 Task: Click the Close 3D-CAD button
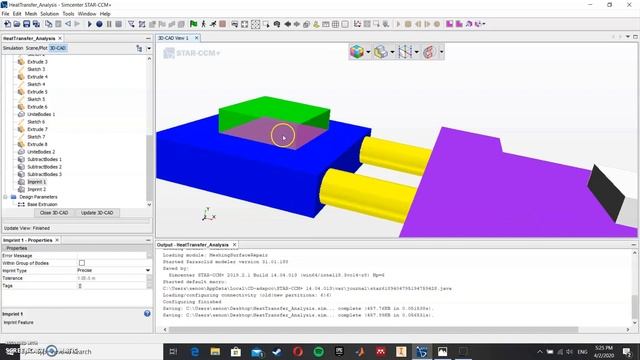pyautogui.click(x=54, y=213)
